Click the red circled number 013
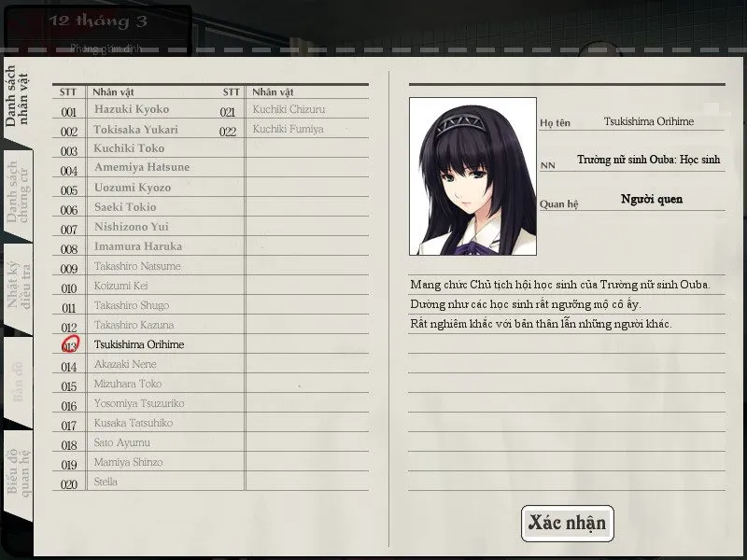This screenshot has width=747, height=560. coord(69,345)
